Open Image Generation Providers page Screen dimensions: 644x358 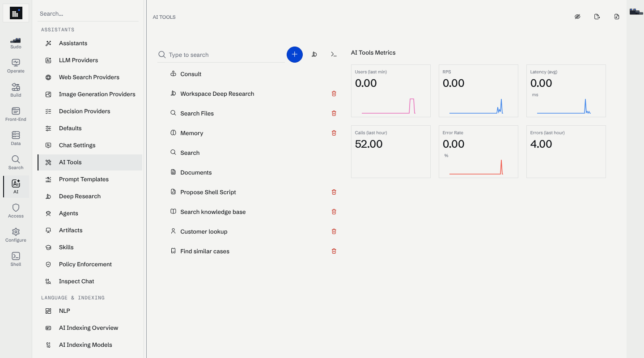pos(90,94)
